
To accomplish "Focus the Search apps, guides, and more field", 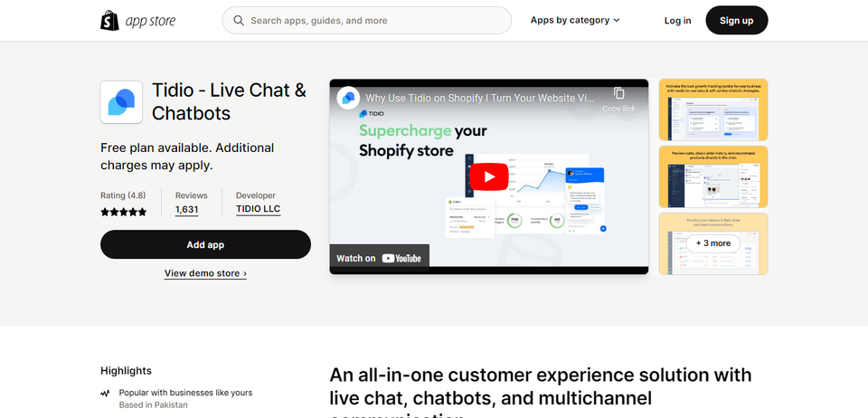I will click(366, 21).
